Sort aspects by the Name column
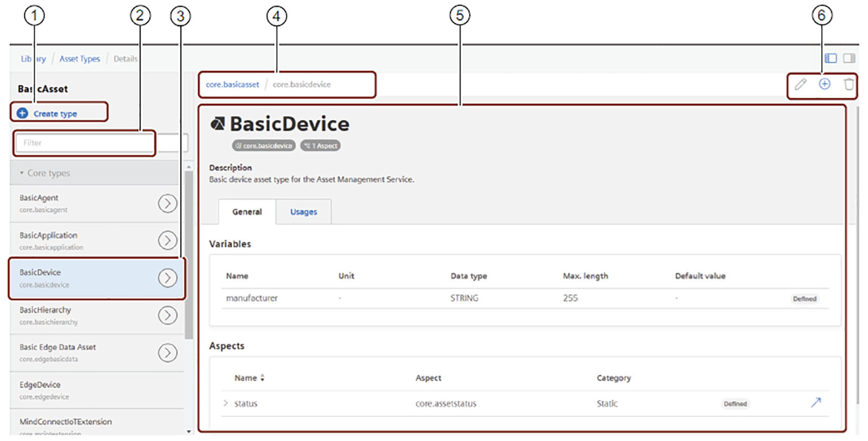Image resolution: width=868 pixels, height=441 pixels. pos(250,378)
